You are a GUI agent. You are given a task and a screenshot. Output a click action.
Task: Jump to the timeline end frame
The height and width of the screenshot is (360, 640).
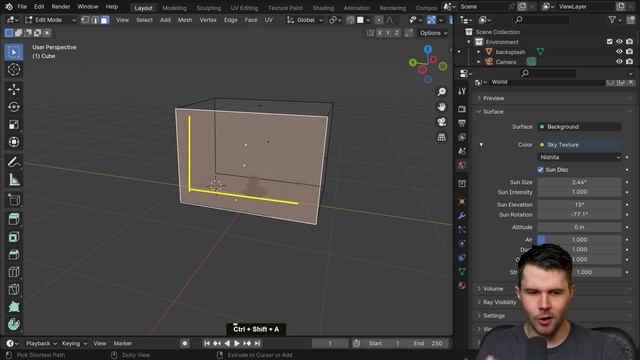coord(257,344)
